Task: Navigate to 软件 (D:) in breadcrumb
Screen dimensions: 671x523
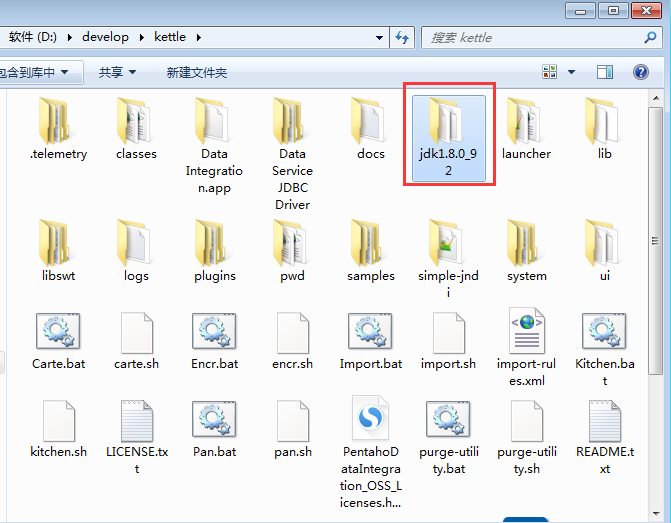Action: click(33, 37)
